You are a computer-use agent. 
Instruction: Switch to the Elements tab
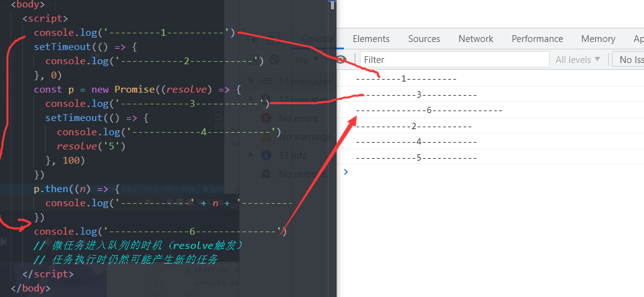coord(371,39)
